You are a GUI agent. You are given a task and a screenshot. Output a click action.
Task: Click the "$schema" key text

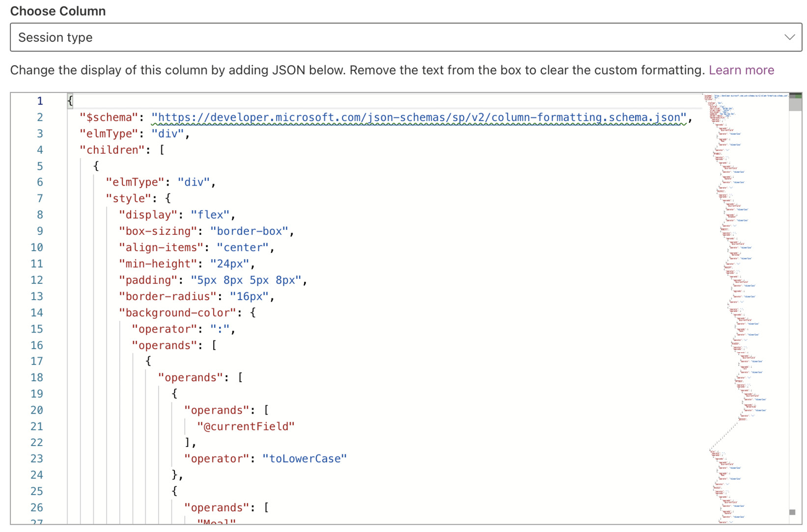click(x=109, y=117)
